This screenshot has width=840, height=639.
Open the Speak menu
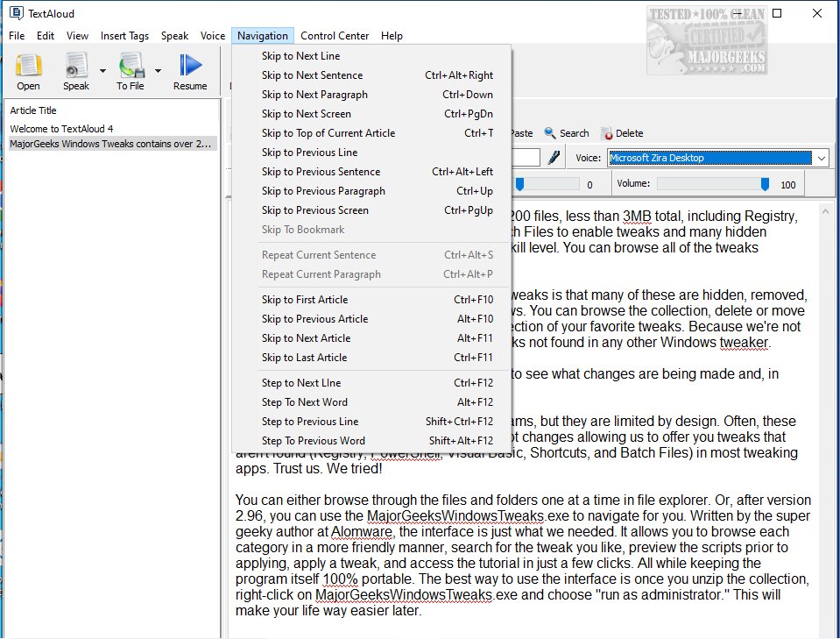coord(174,35)
